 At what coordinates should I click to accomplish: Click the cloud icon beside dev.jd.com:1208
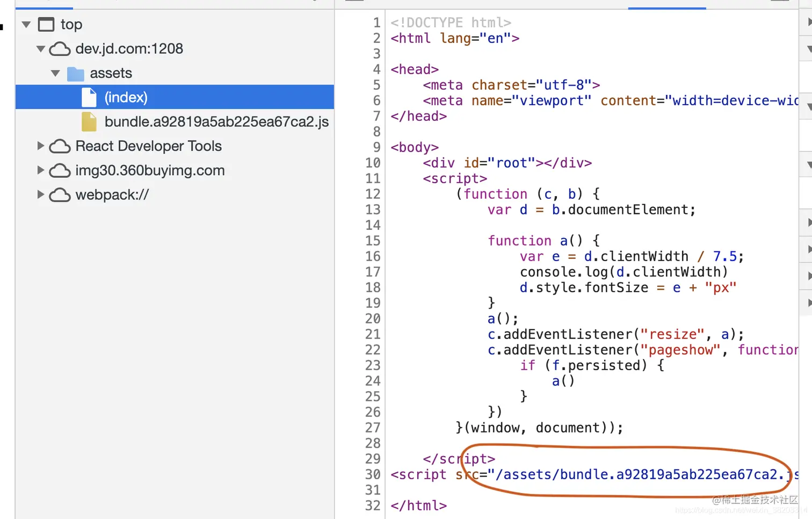(x=60, y=49)
